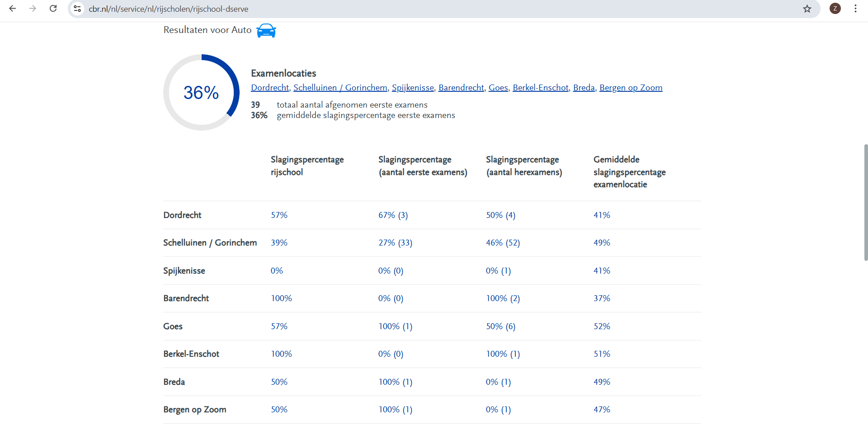Screen dimensions: 868x434
Task: Click the browser forward arrow
Action: [x=33, y=9]
